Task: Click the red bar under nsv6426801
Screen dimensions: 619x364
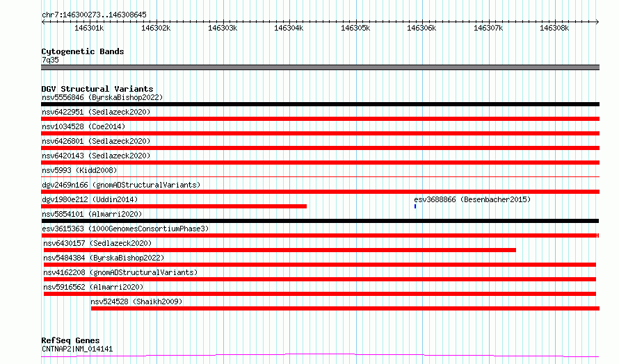Action: coord(320,148)
